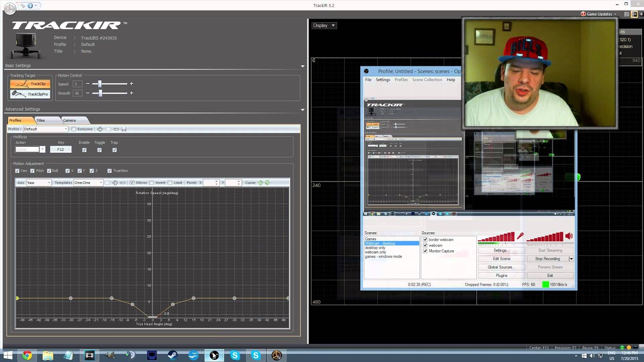Screen dimensions: 644x362
Task: Lower the curve with green down arrow
Action: point(267,183)
